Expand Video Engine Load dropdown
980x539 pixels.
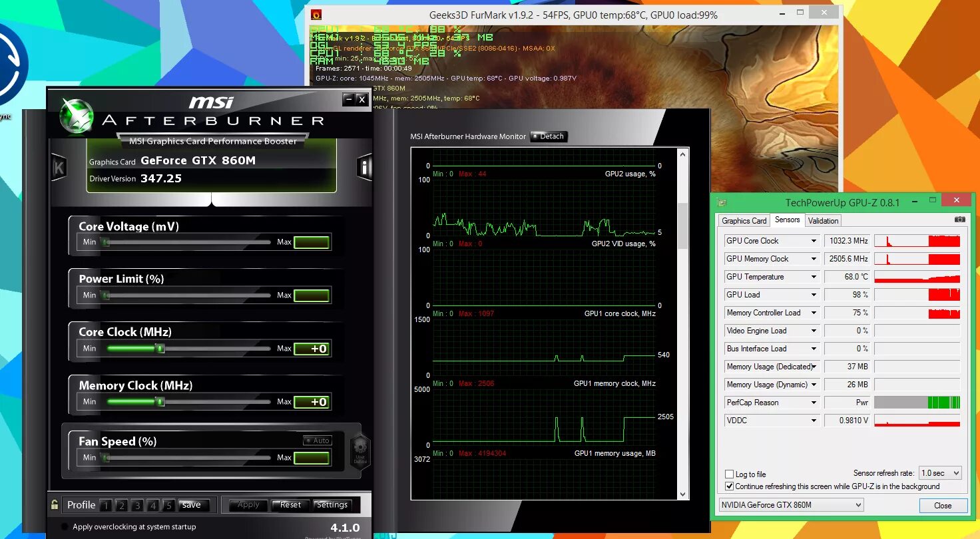813,331
